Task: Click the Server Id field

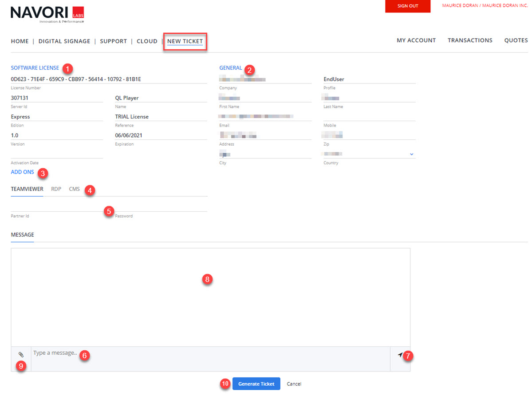Action: point(57,98)
